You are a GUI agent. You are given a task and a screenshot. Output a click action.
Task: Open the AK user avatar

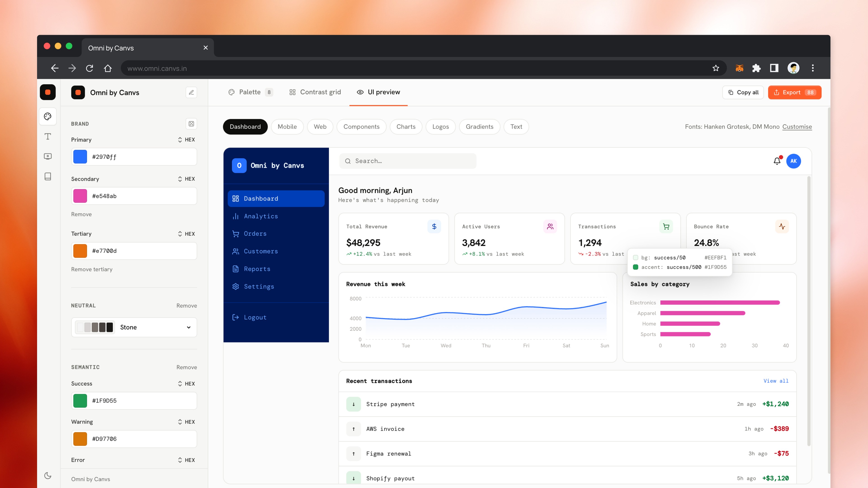click(794, 161)
